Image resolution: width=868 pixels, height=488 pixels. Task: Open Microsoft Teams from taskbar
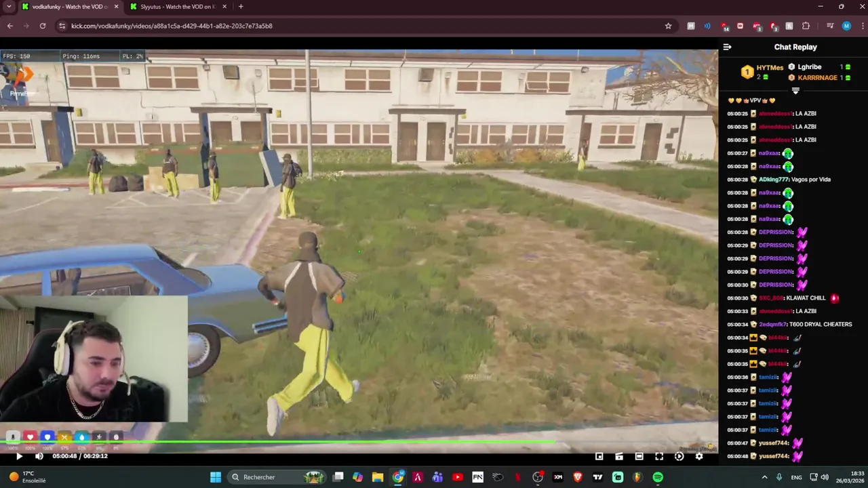coord(437,477)
